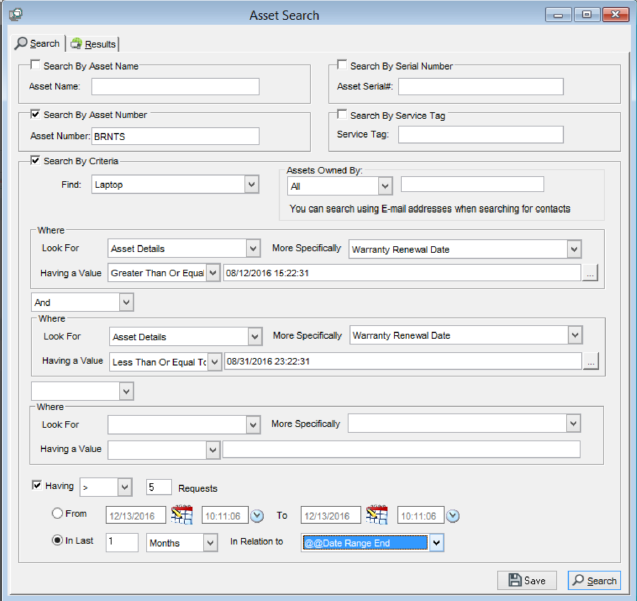
Task: Open third empty Having a Value operator dropdown
Action: [x=213, y=450]
